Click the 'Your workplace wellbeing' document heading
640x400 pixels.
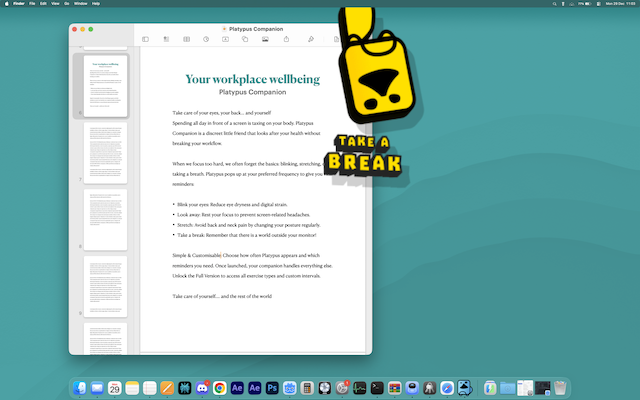253,78
